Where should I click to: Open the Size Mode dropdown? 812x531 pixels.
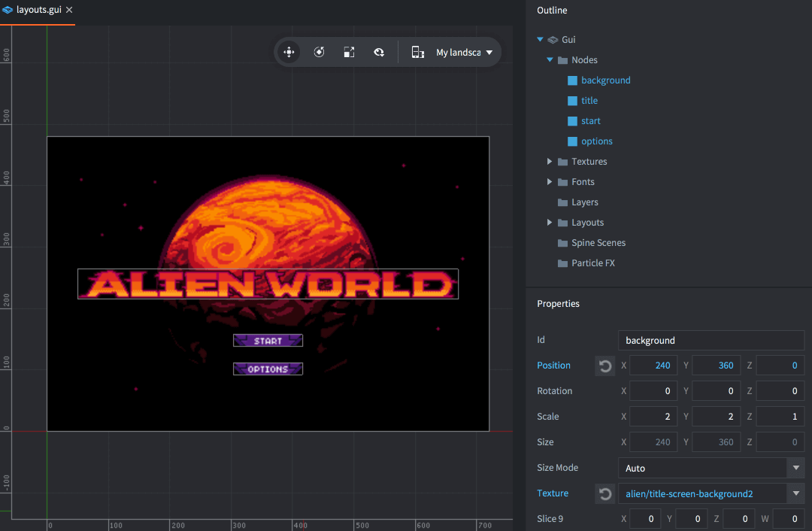click(795, 468)
